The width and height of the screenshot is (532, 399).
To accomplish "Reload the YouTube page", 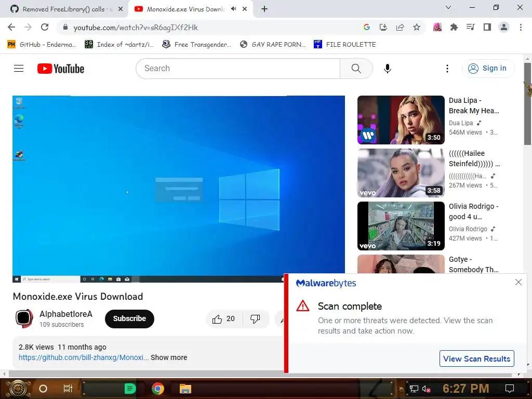I will point(45,28).
